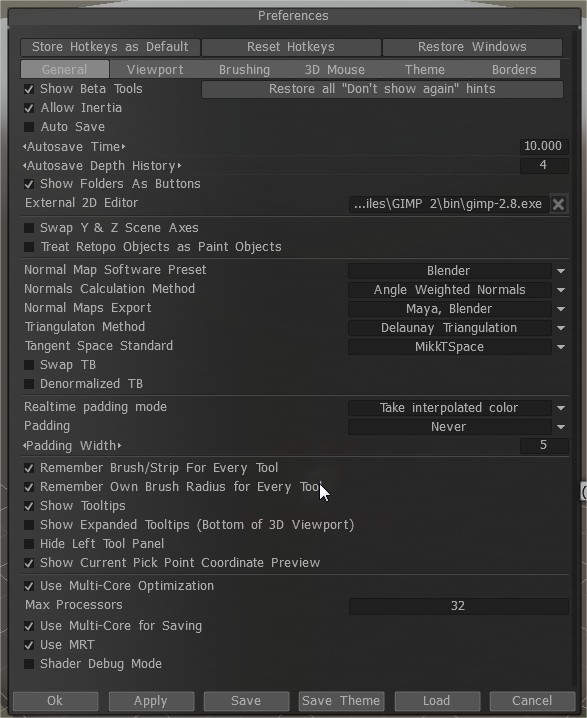Click the Max Processors field showing 32
This screenshot has width=587, height=718.
tap(458, 606)
